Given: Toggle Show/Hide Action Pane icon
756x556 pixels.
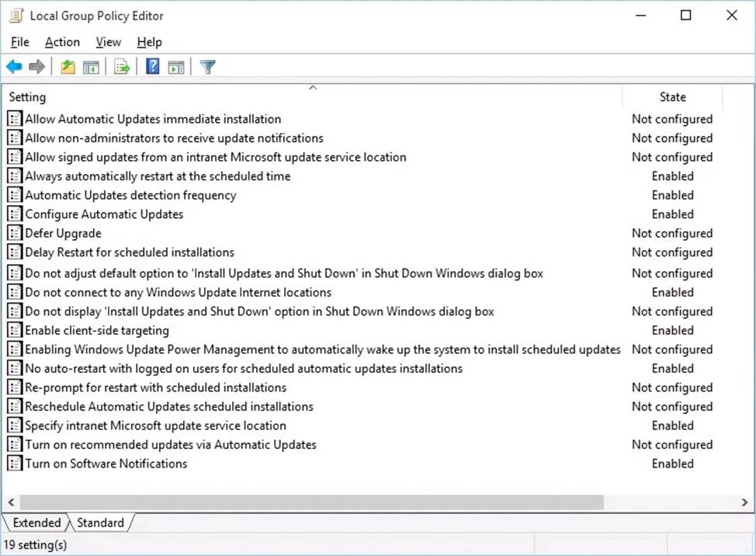Looking at the screenshot, I should [x=175, y=68].
